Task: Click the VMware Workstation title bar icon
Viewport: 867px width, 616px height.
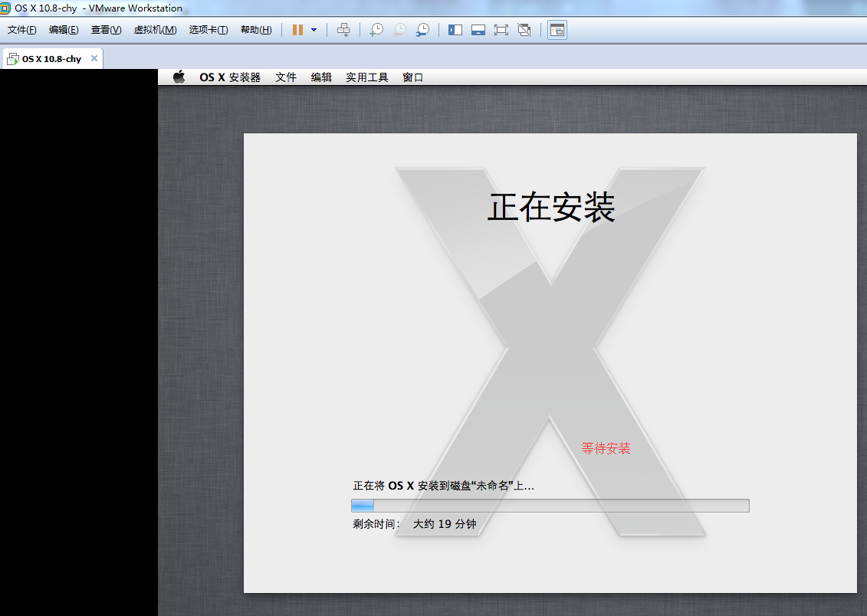Action: pos(5,8)
